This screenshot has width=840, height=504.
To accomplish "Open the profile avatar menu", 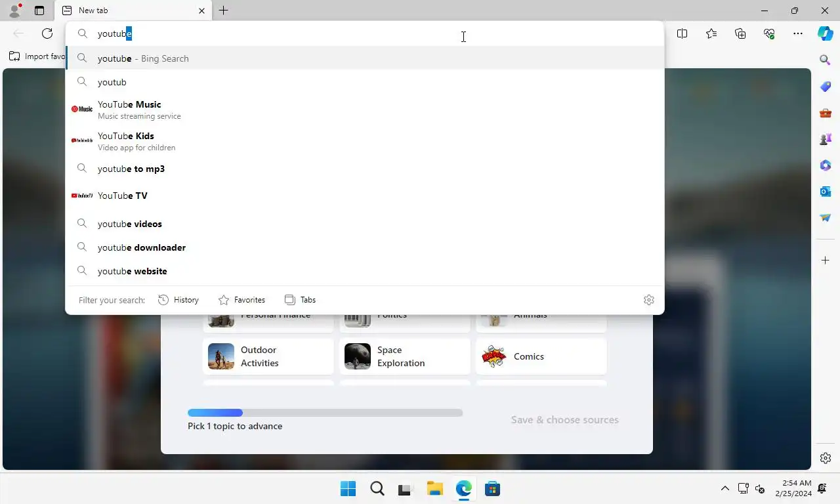I will point(14,10).
